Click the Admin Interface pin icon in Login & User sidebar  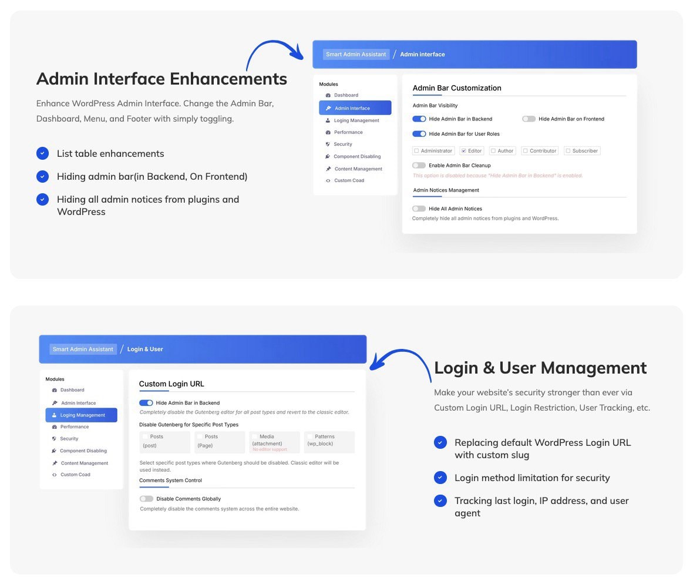[x=55, y=403]
